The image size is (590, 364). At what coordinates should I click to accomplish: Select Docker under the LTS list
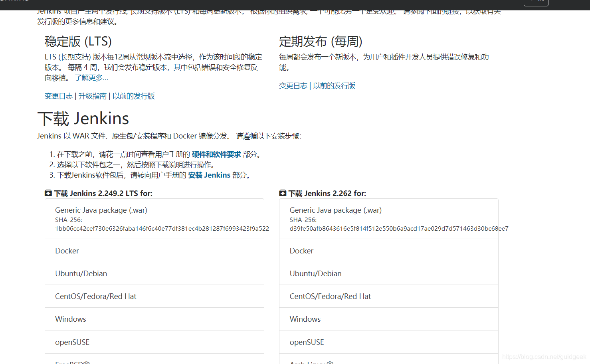point(154,251)
